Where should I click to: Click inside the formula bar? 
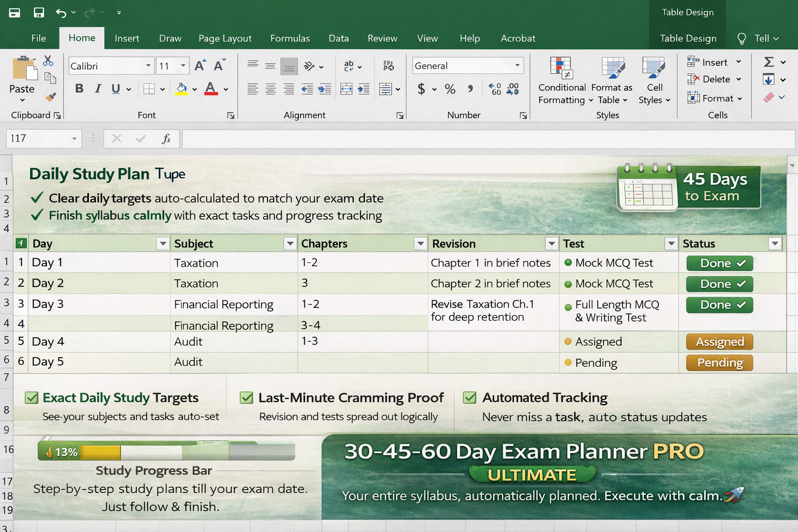pos(416,138)
